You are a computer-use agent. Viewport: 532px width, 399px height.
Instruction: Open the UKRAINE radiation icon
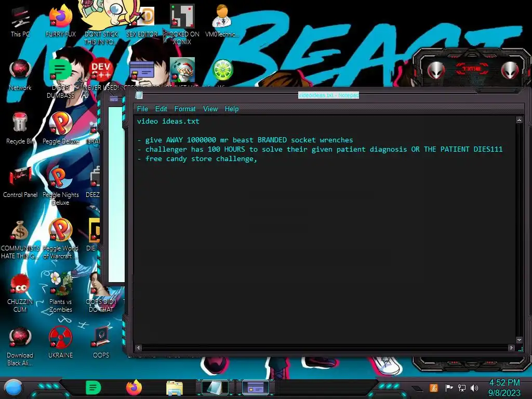coord(60,343)
